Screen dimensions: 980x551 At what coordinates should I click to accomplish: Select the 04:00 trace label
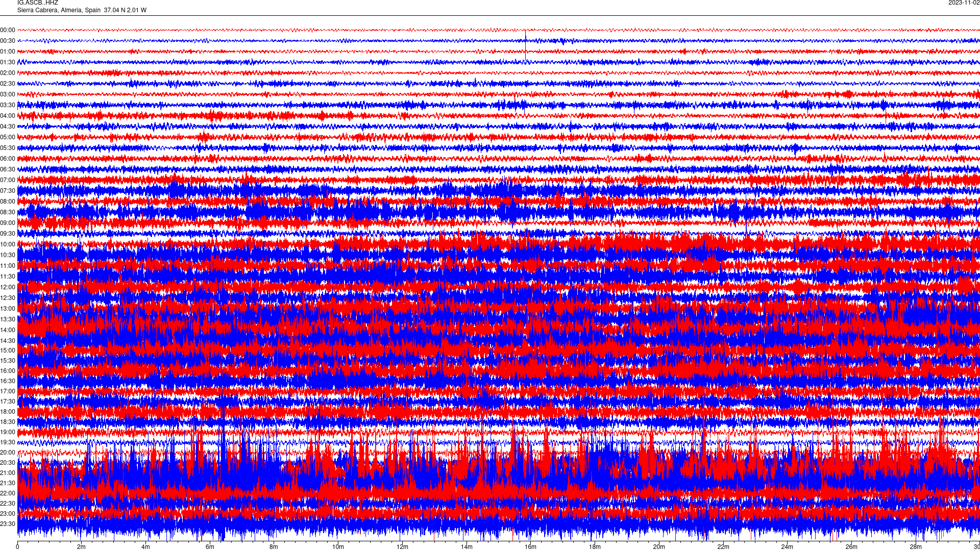[x=8, y=116]
